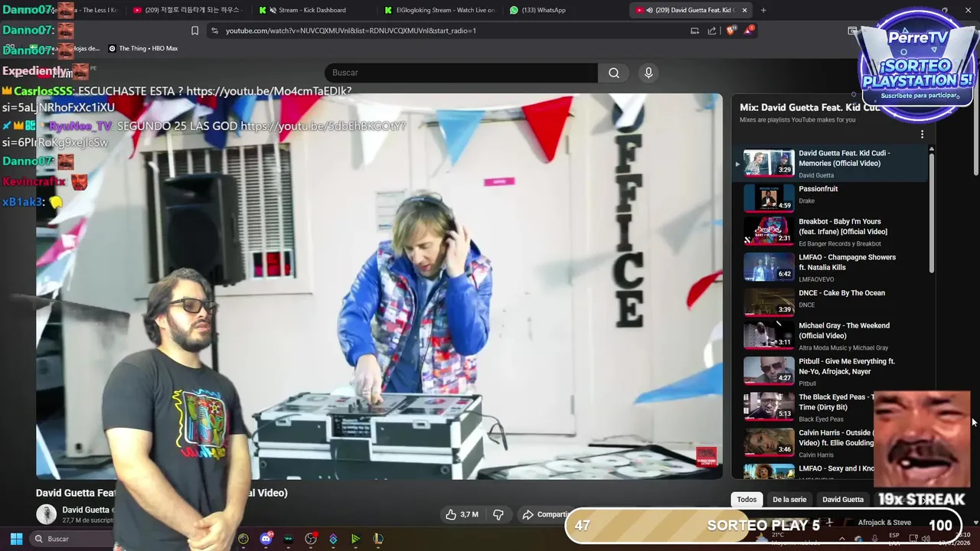Click the Brave Shields lion icon
Viewport: 980px width, 551px height.
pyautogui.click(x=730, y=31)
